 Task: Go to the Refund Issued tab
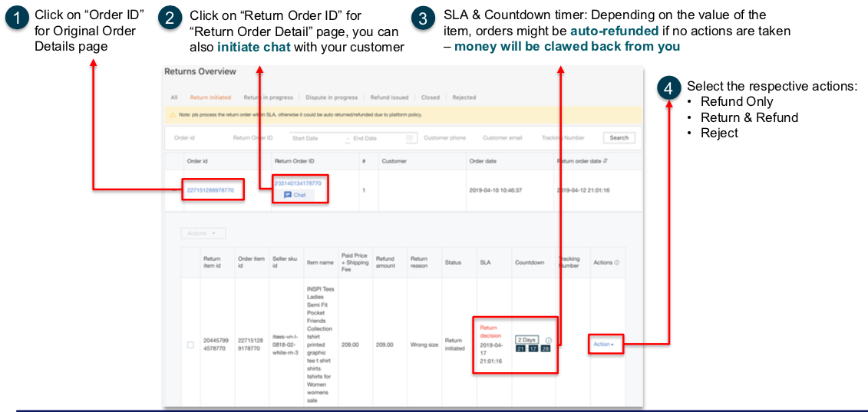tap(389, 97)
